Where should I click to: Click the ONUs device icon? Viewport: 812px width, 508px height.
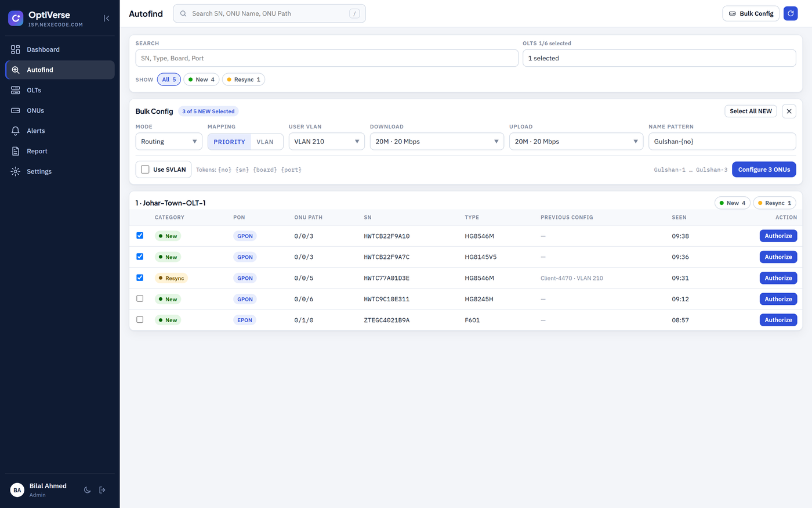click(x=16, y=111)
